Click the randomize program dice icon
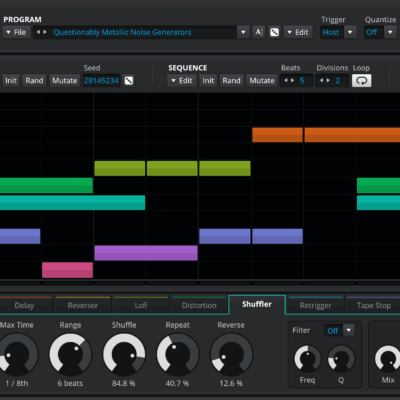 pyautogui.click(x=274, y=32)
